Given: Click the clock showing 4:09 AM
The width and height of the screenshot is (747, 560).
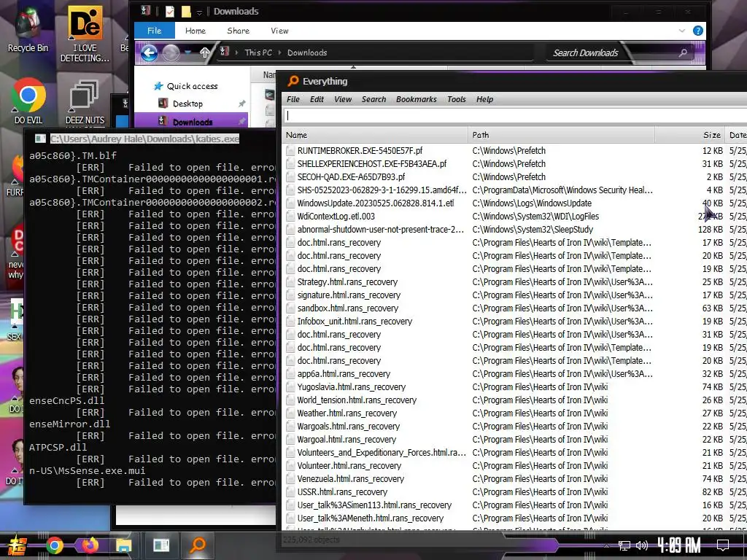Looking at the screenshot, I should click(679, 545).
